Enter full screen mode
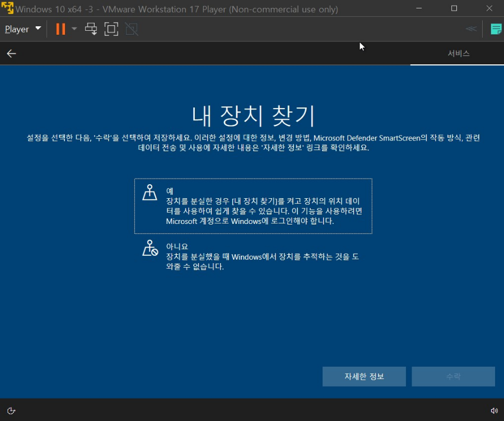The width and height of the screenshot is (504, 421). (111, 29)
